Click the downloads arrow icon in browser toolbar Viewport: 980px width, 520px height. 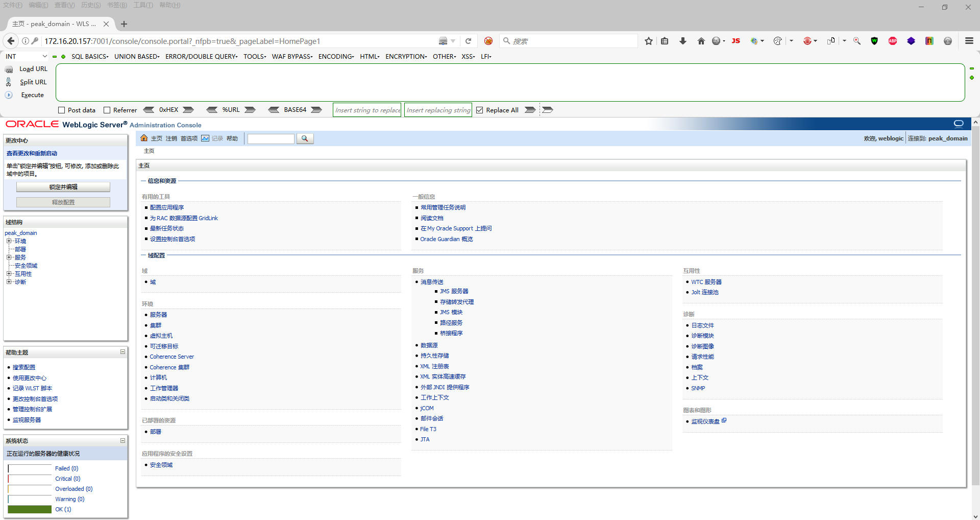683,41
